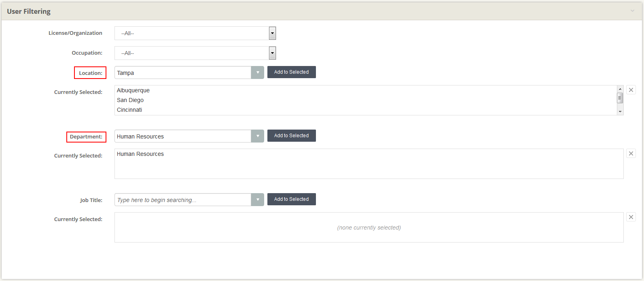
Task: Click the User Filtering header title
Action: (x=28, y=11)
